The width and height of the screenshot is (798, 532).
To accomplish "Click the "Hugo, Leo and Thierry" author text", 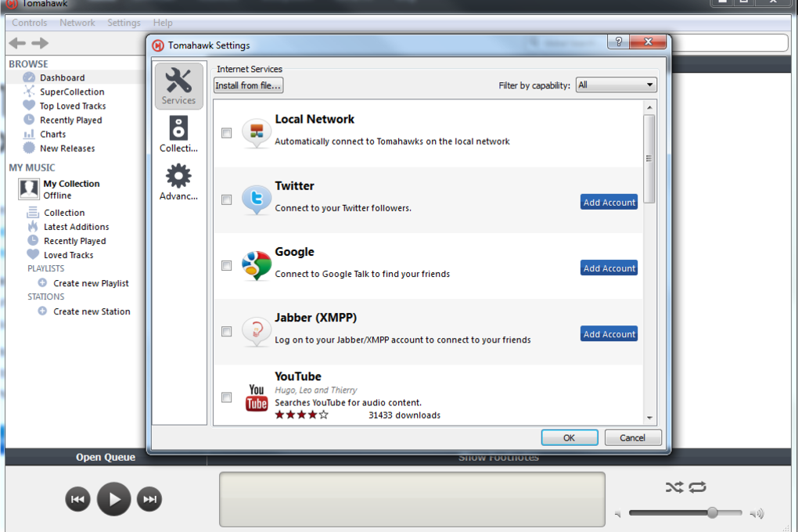I will click(316, 390).
